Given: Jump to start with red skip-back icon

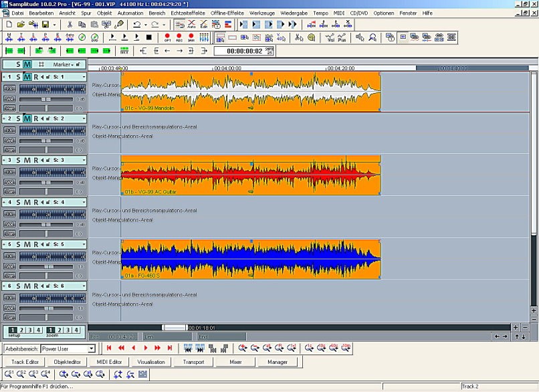Looking at the screenshot, I should pyautogui.click(x=109, y=348).
